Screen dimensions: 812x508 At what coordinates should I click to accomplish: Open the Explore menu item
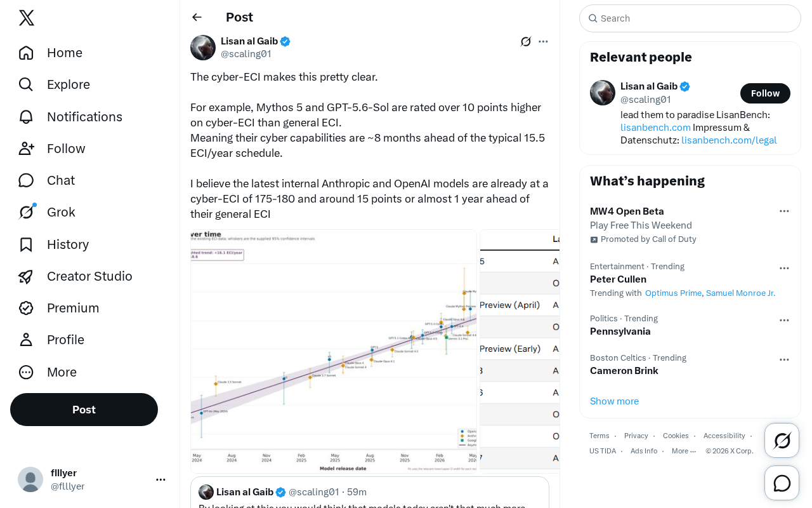(x=55, y=84)
